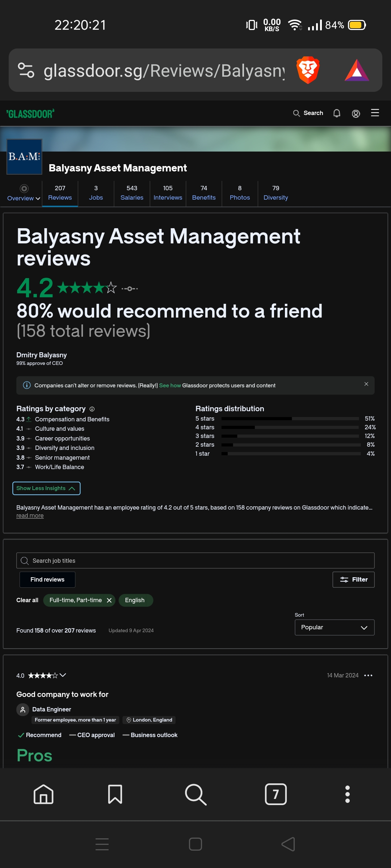
Task: Click Compensation and Benefits rating row
Action: 63,419
